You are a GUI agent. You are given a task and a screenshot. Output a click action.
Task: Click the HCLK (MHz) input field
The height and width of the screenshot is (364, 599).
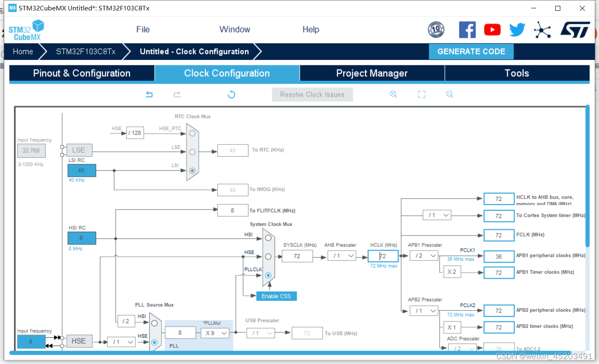tap(383, 256)
